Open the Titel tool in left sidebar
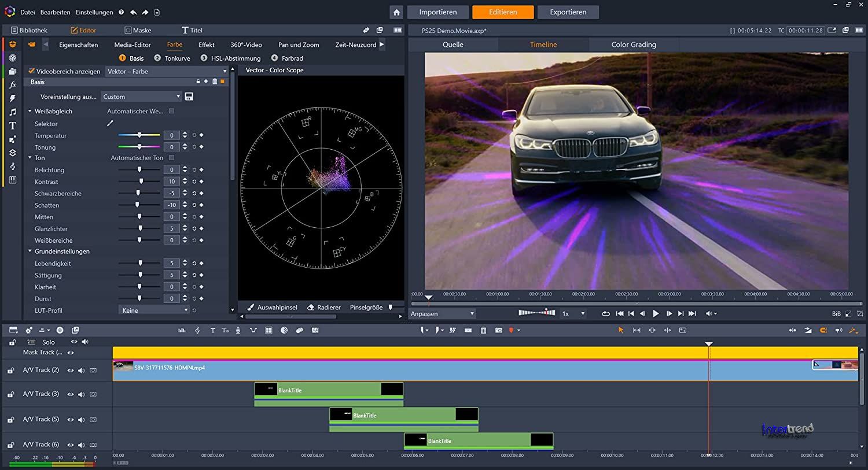The height and width of the screenshot is (470, 868). pyautogui.click(x=12, y=125)
